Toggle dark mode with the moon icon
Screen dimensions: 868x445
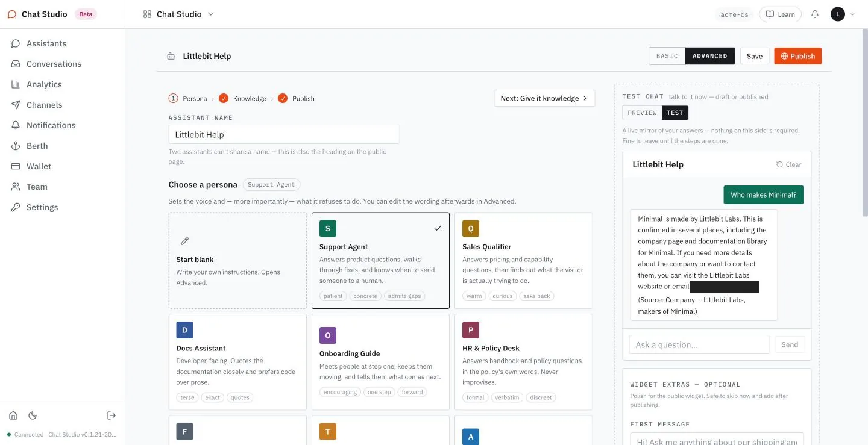tap(33, 415)
